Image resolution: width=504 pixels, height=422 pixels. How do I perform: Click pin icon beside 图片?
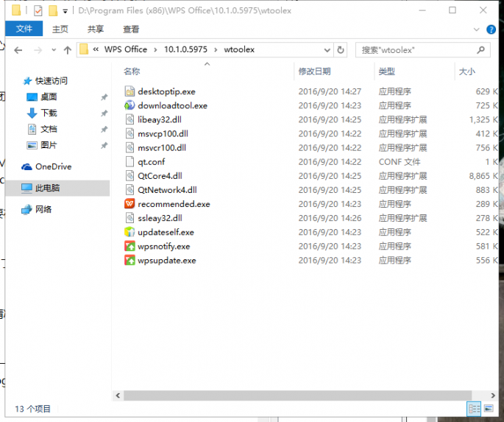(104, 145)
